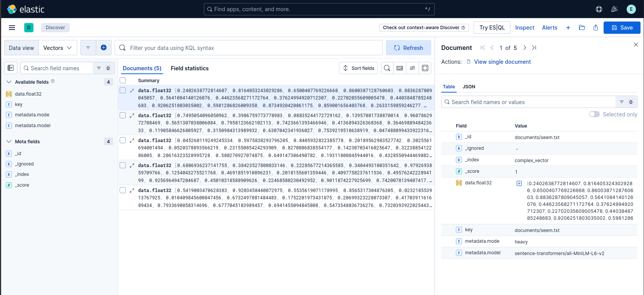Open the hamburger navigation menu

click(x=12, y=28)
